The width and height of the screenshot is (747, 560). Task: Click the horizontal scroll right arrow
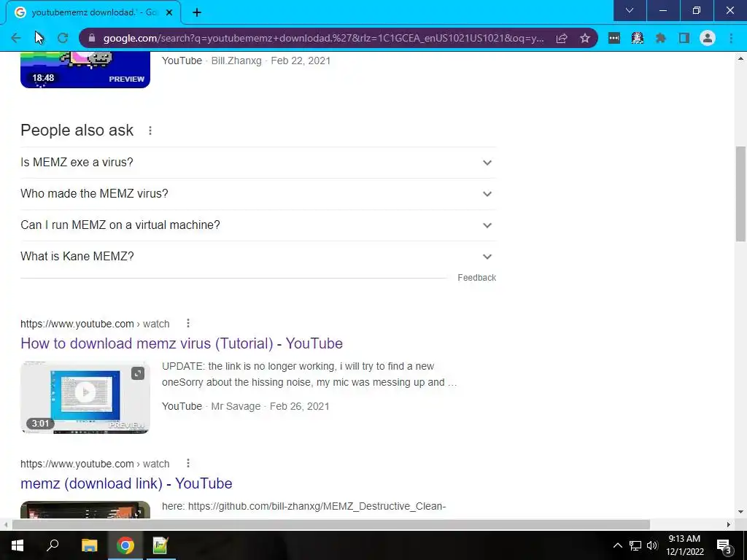(729, 525)
